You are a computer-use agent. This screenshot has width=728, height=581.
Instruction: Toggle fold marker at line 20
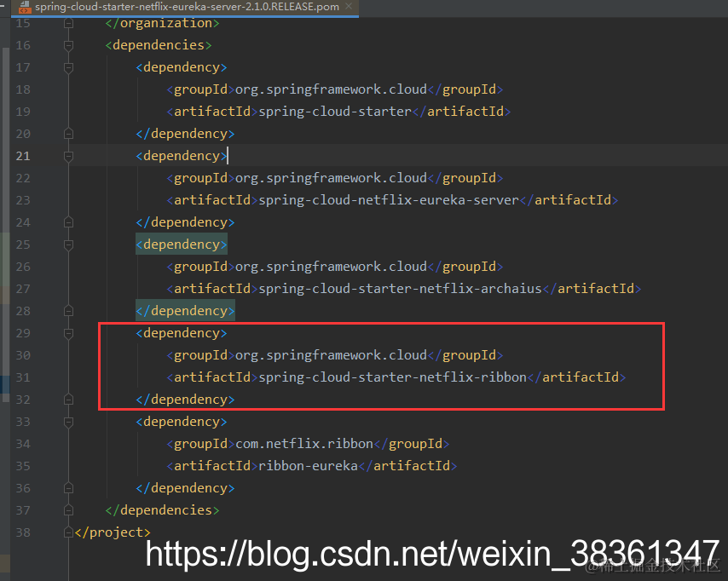(68, 134)
